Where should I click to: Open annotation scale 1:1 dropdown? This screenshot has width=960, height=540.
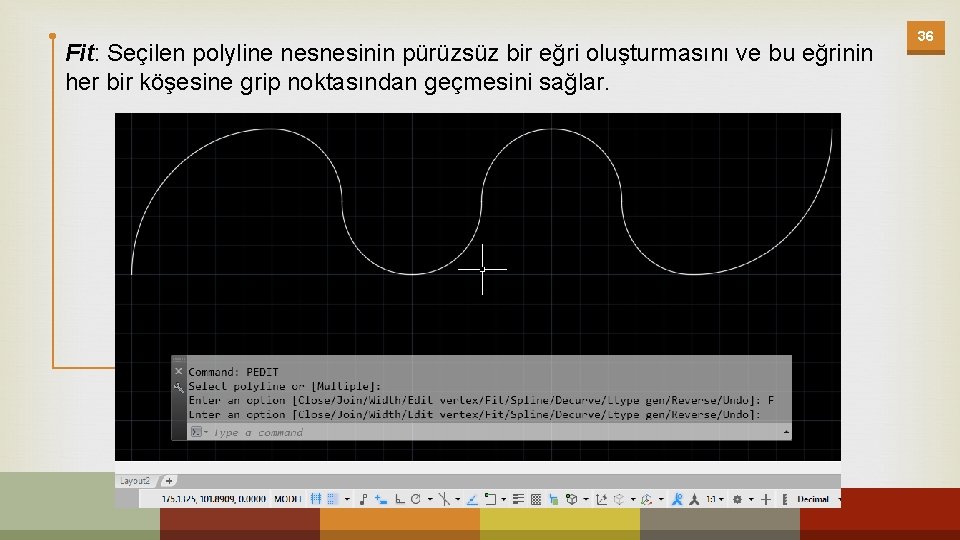[x=715, y=500]
